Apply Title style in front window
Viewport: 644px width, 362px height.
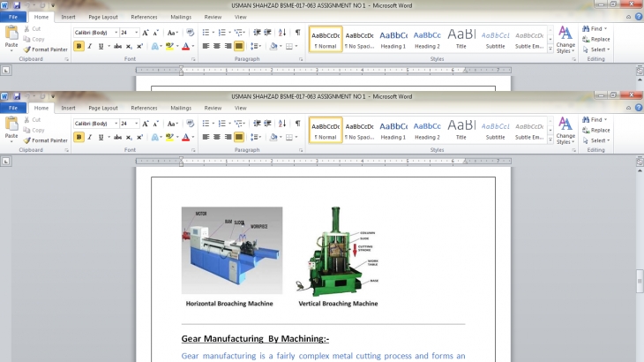pyautogui.click(x=461, y=131)
